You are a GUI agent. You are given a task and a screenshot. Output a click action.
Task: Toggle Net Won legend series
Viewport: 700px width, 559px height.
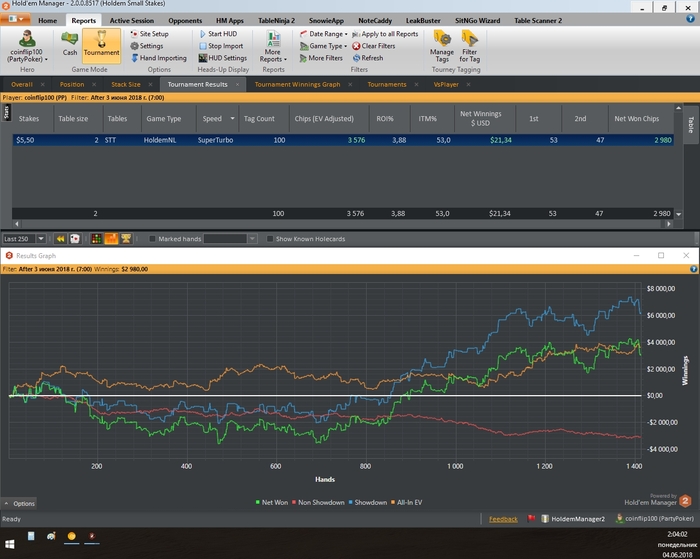point(271,502)
